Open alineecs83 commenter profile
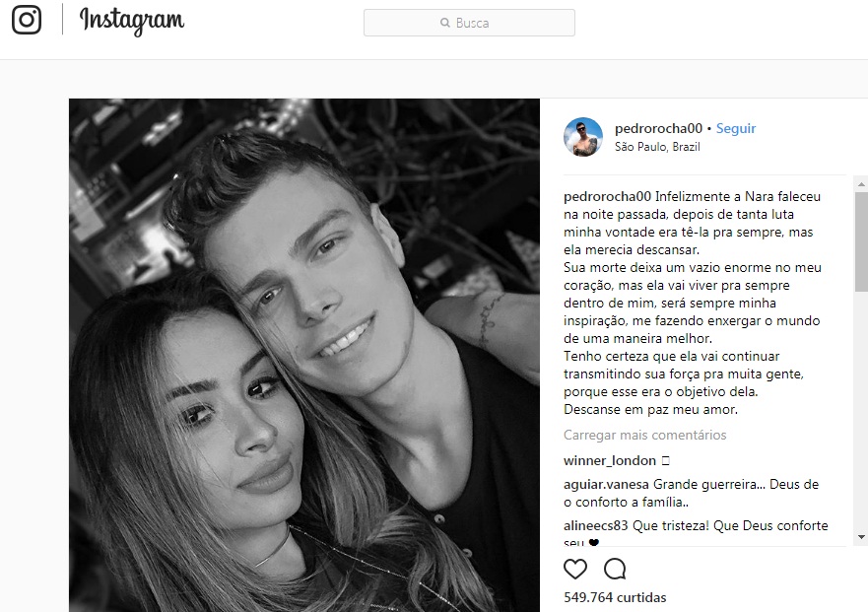The height and width of the screenshot is (612, 868). pos(596,525)
